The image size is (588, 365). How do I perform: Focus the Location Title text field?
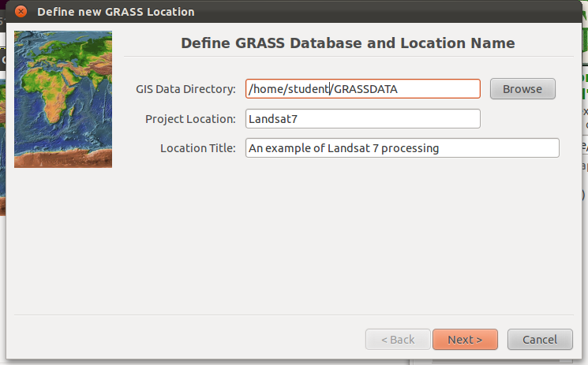pos(402,148)
